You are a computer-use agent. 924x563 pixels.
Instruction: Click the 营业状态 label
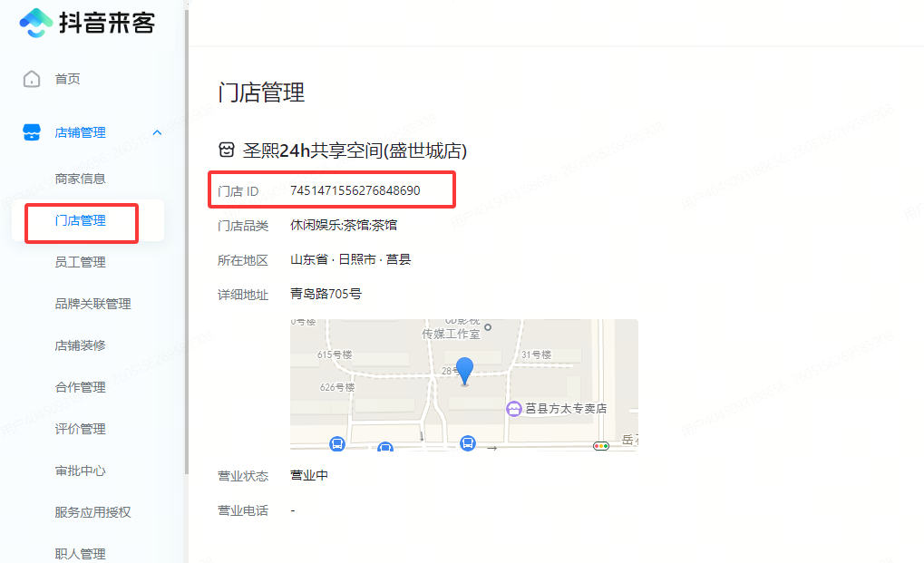click(243, 476)
